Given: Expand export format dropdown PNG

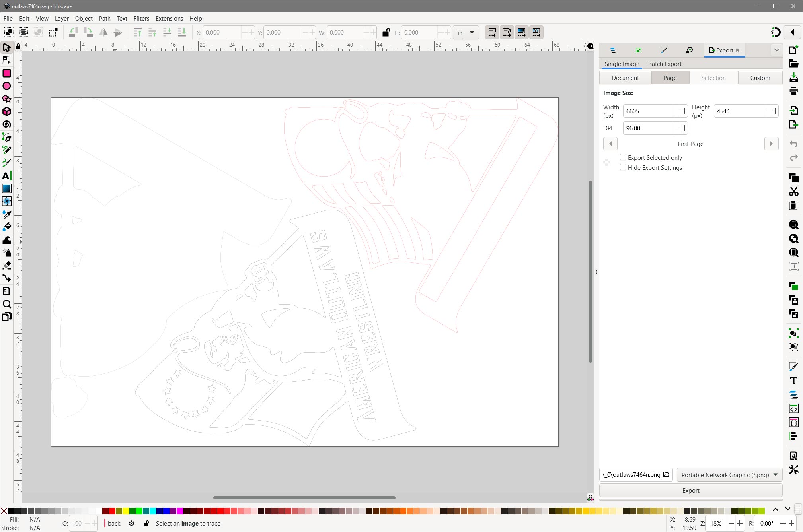Looking at the screenshot, I should (x=775, y=474).
